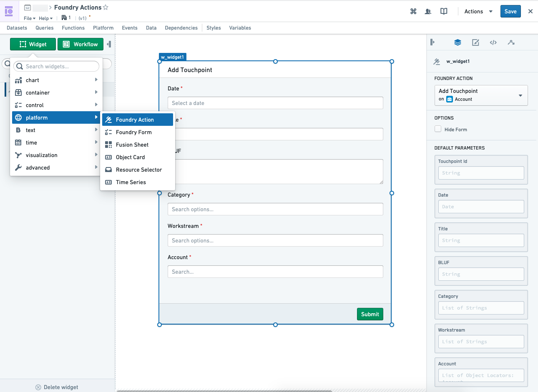The image size is (538, 392).
Task: Click the w_widget1 action icon in sidebar
Action: click(437, 61)
